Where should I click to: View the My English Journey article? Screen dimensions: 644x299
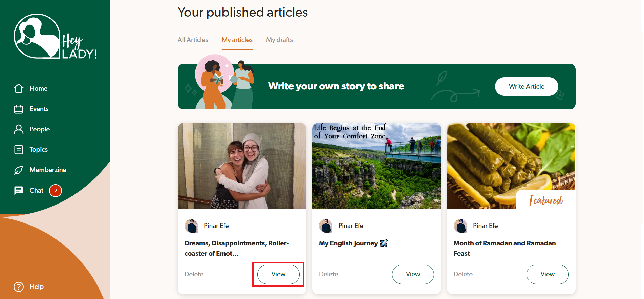[x=413, y=274]
